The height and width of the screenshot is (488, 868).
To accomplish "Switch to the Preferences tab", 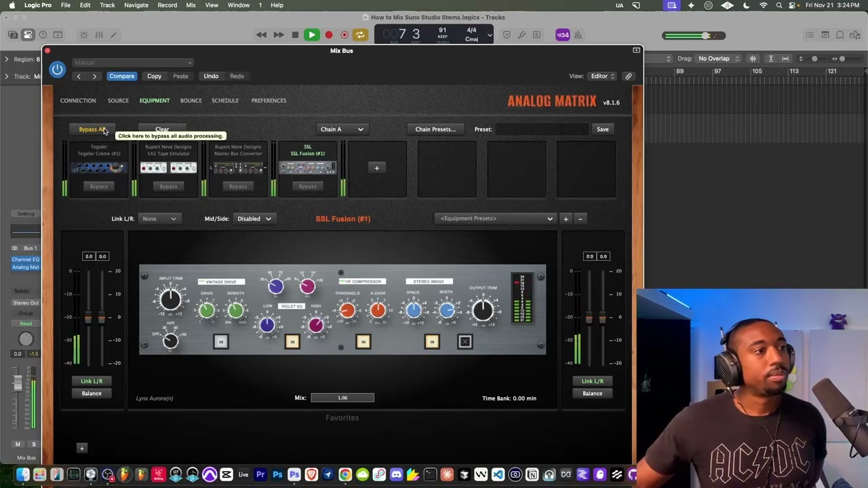I will [x=269, y=100].
